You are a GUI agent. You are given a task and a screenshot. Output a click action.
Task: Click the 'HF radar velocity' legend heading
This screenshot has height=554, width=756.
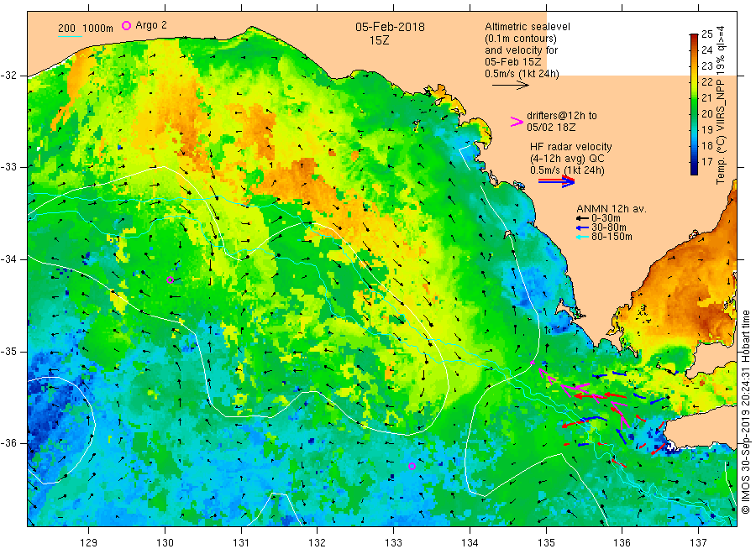pos(571,147)
